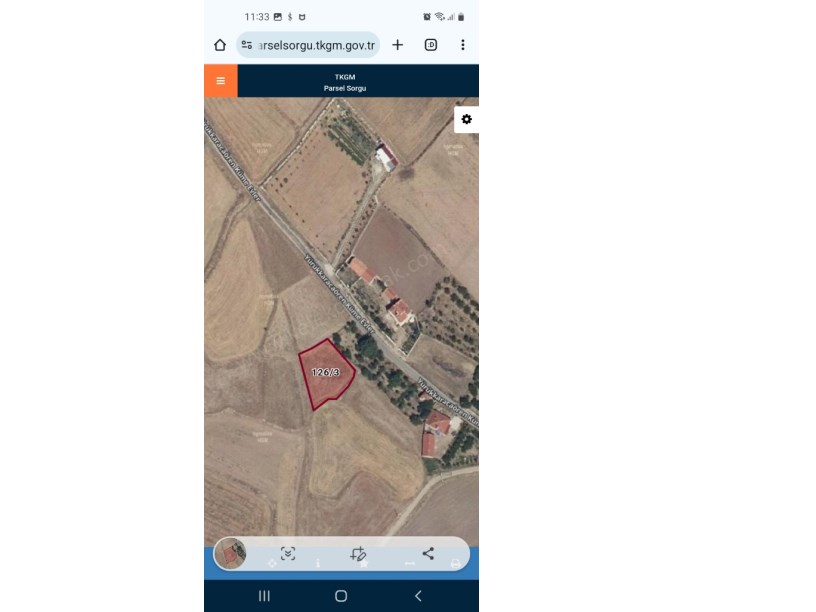Screen dimensions: 816x612
Task: Open the browser three-dot menu
Action: [x=463, y=45]
